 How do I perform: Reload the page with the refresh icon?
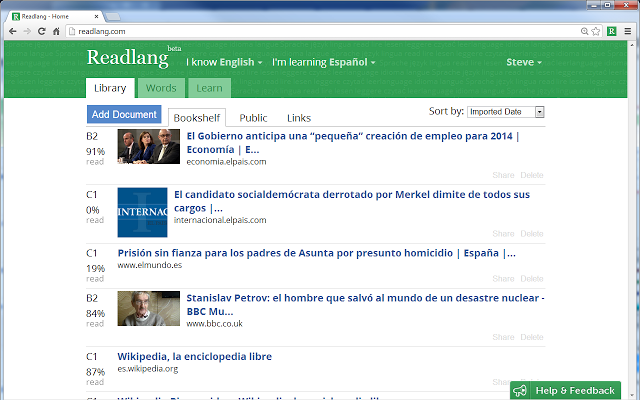coord(42,32)
